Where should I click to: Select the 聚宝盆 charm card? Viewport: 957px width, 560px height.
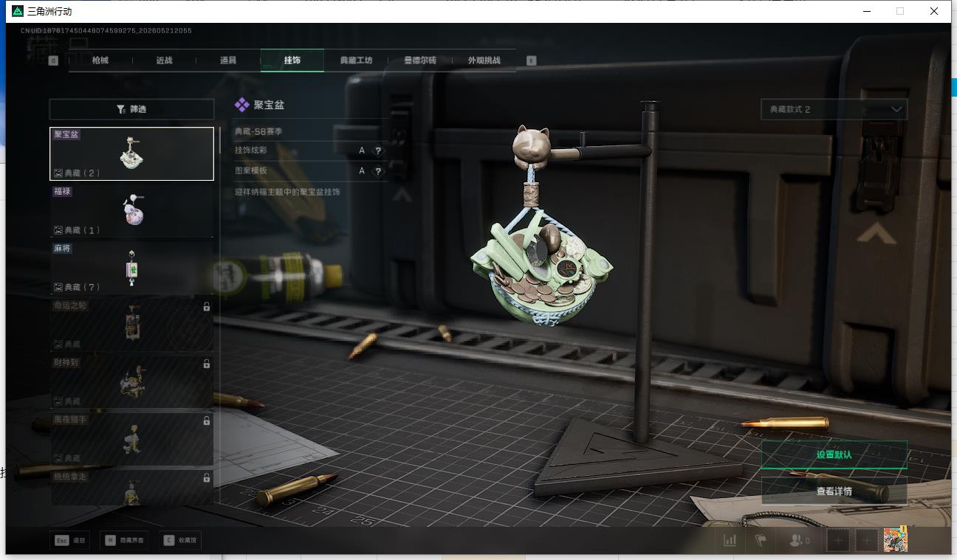tap(131, 153)
